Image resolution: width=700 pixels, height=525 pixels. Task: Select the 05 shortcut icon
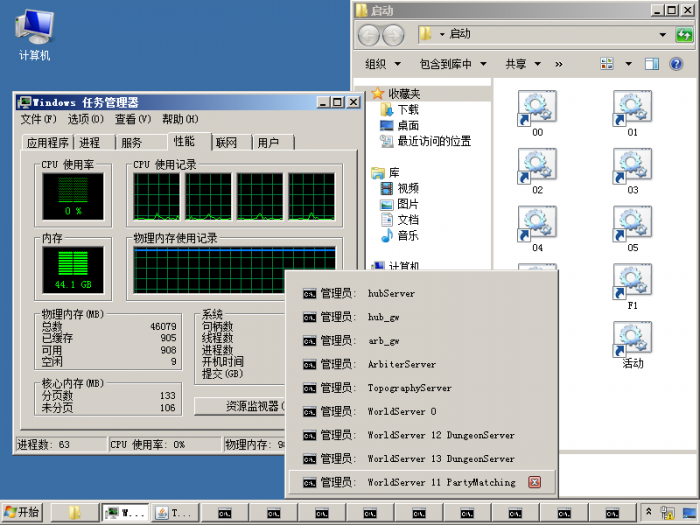point(632,229)
